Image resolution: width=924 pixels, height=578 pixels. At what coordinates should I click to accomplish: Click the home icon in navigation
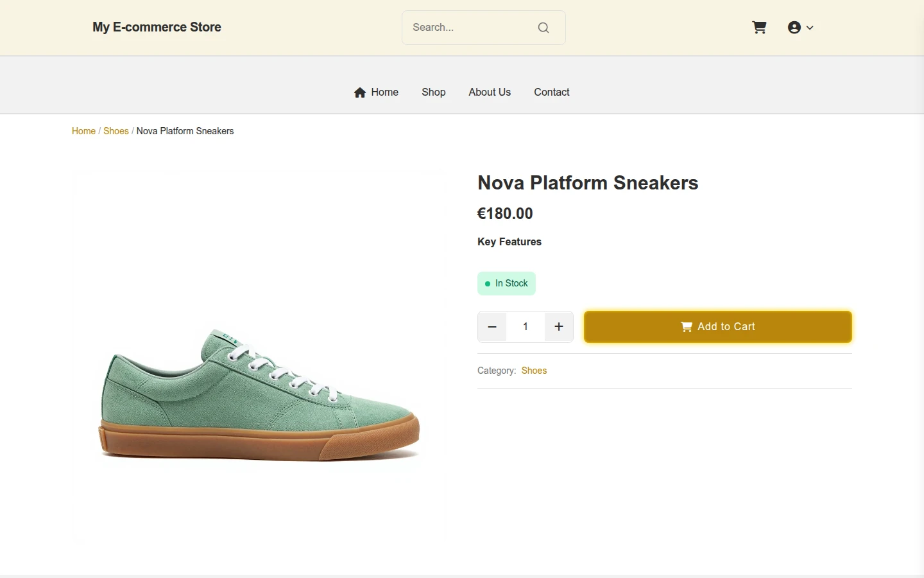[360, 92]
